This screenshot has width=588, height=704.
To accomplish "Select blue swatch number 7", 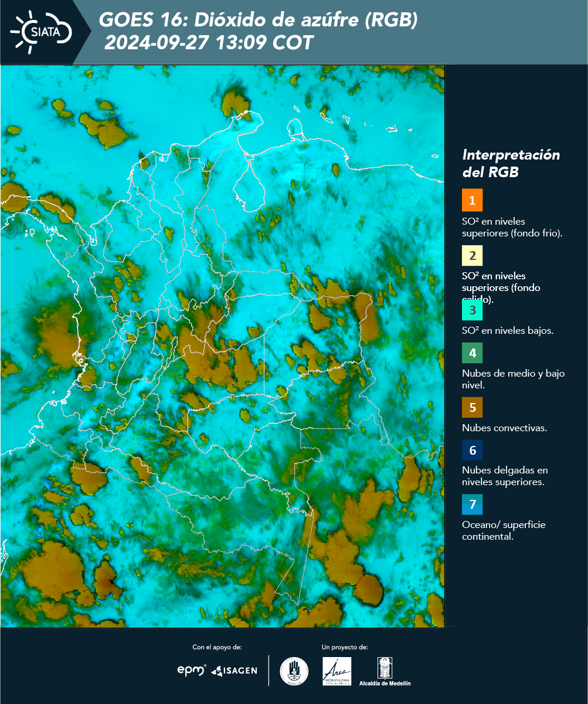I will coord(472,505).
